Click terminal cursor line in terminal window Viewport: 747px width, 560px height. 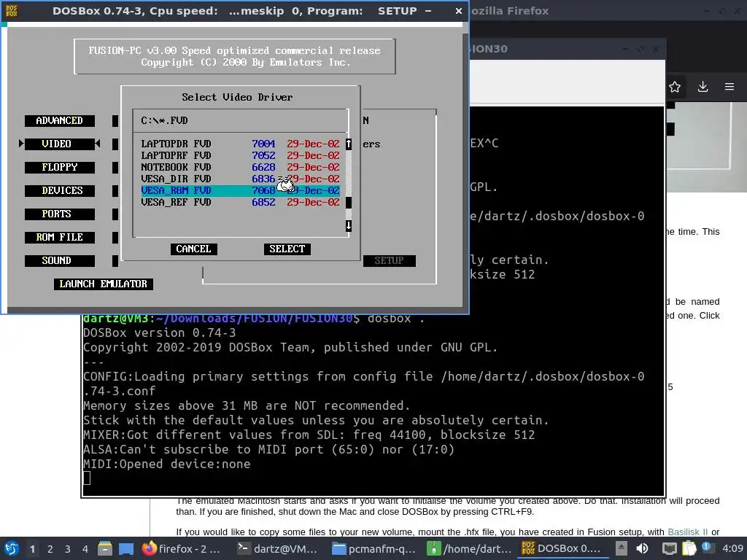(x=87, y=478)
